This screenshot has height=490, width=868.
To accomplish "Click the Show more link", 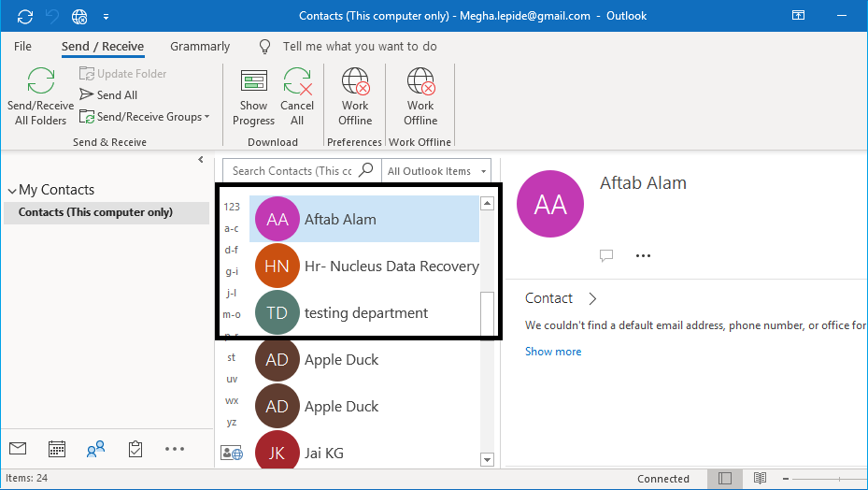I will tap(553, 352).
